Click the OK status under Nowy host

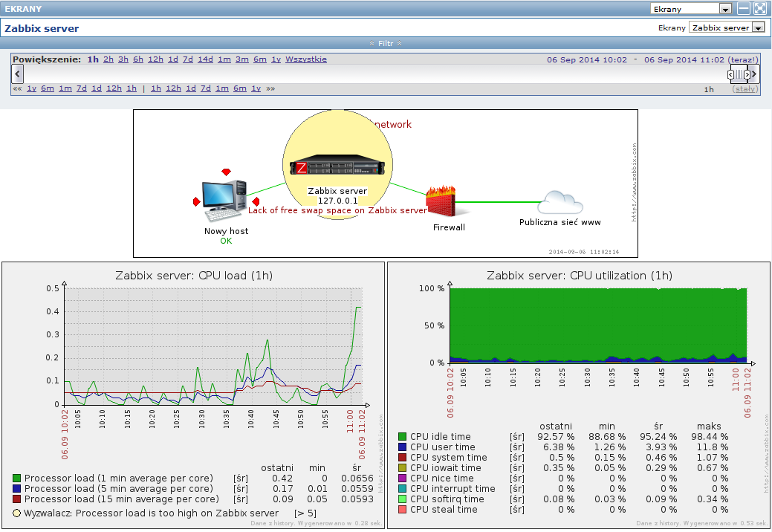pos(226,241)
